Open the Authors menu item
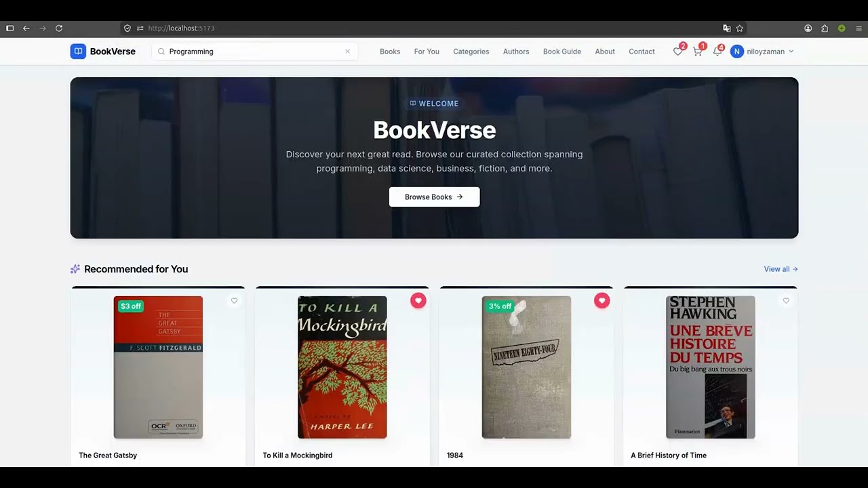The image size is (868, 488). coord(516,52)
